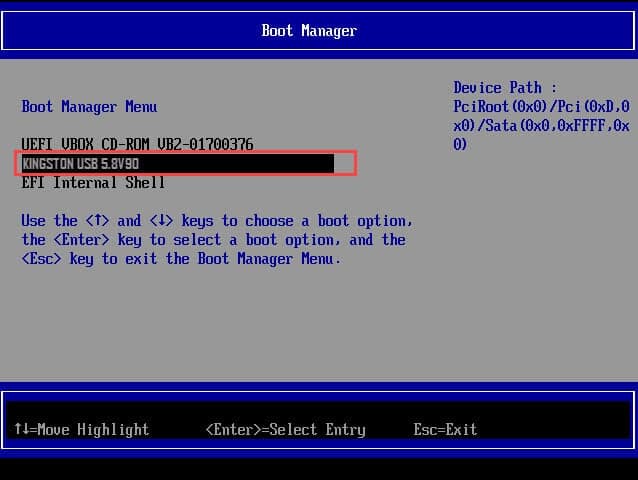Image resolution: width=638 pixels, height=480 pixels.
Task: Click the x0)/Sata(0x0,0xFFFF,0x path line
Action: coord(542,126)
